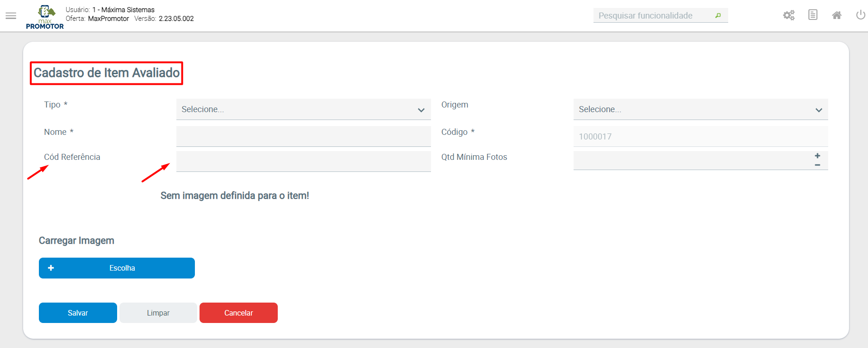
Task: Decrease Qtd Mínima Fotos with minus
Action: (818, 165)
